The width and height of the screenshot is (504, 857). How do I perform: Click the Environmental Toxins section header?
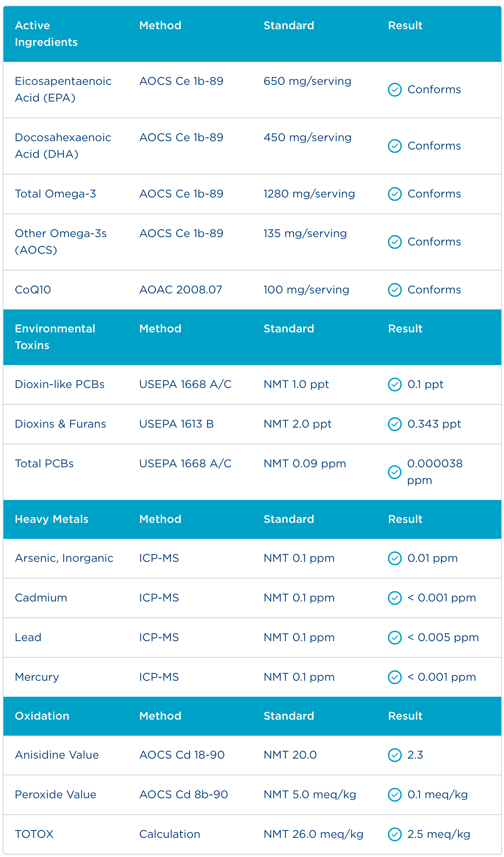(55, 337)
